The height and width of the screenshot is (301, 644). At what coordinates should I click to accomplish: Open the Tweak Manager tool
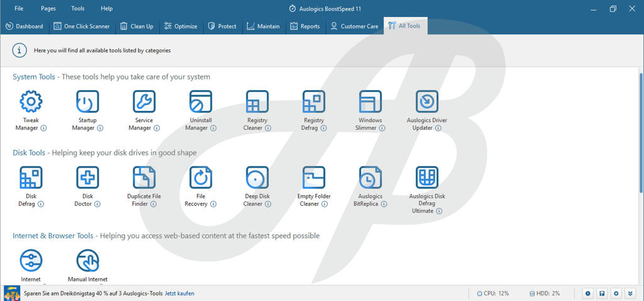[31, 102]
